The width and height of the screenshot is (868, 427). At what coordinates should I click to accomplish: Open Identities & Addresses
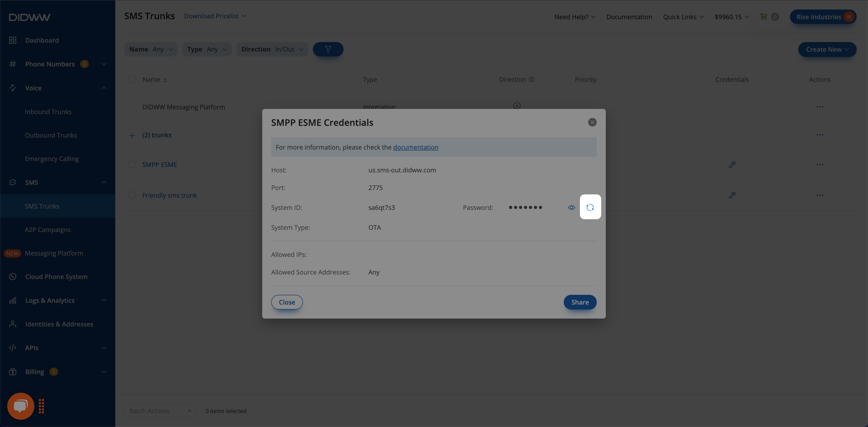coord(59,324)
